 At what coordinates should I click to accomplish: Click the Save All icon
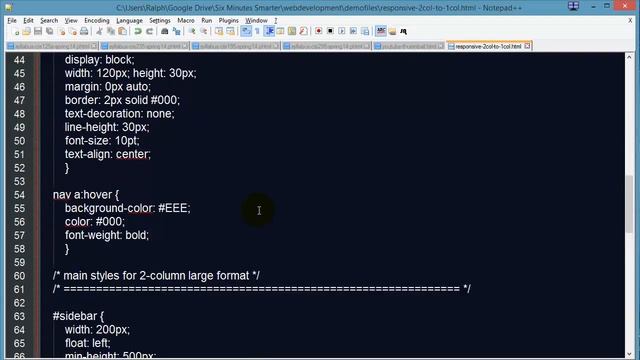49,31
